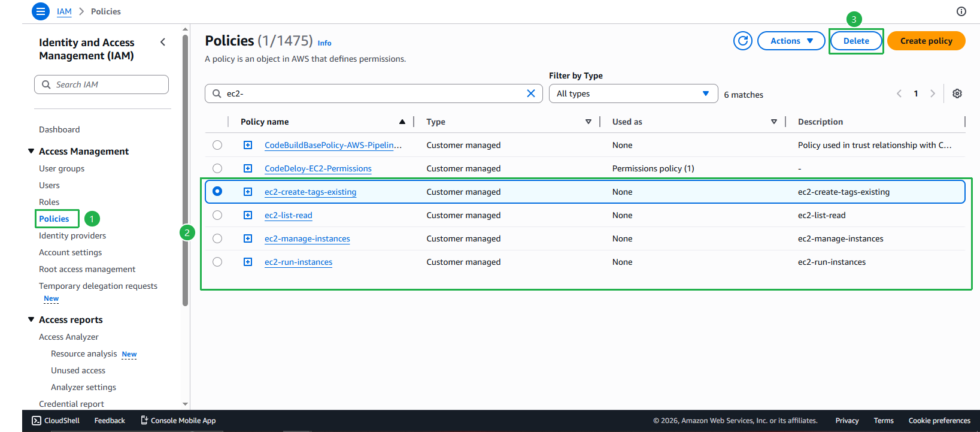Image resolution: width=980 pixels, height=432 pixels.
Task: Select the ec2-manage-instances radio button
Action: 217,238
